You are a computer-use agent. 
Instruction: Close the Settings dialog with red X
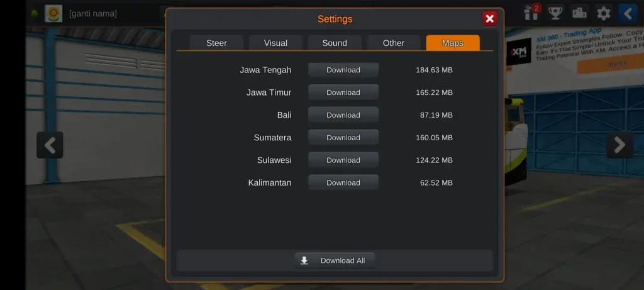[490, 19]
